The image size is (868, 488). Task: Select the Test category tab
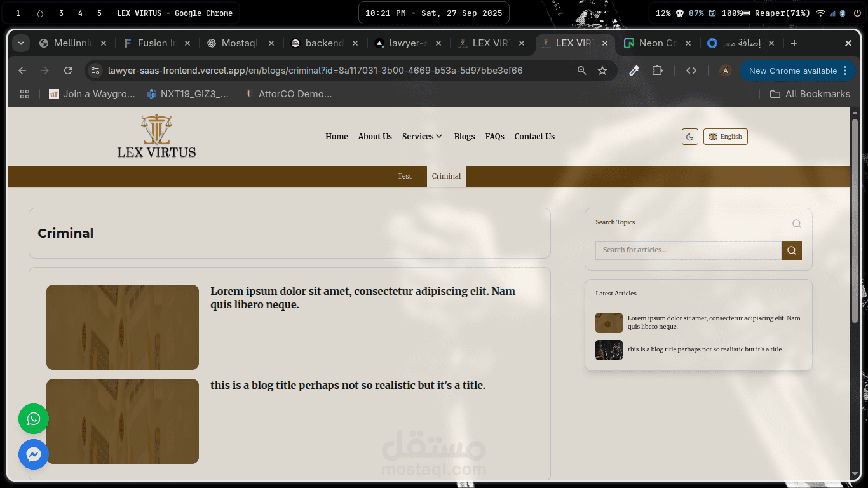coord(405,177)
